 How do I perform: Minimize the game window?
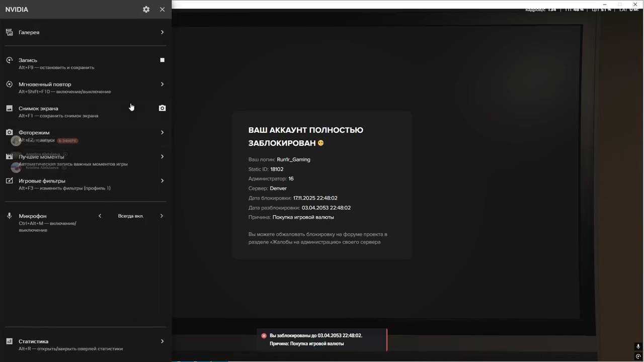click(604, 4)
